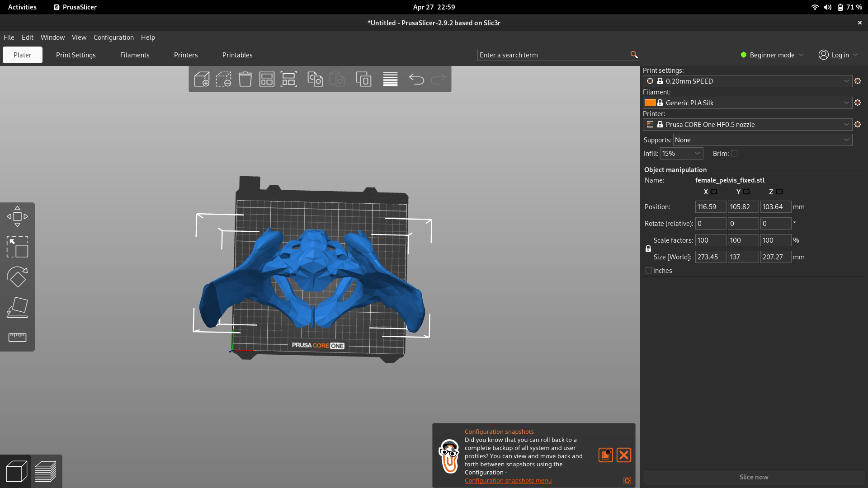
Task: Open hint documentation icon in notification
Action: click(x=606, y=455)
